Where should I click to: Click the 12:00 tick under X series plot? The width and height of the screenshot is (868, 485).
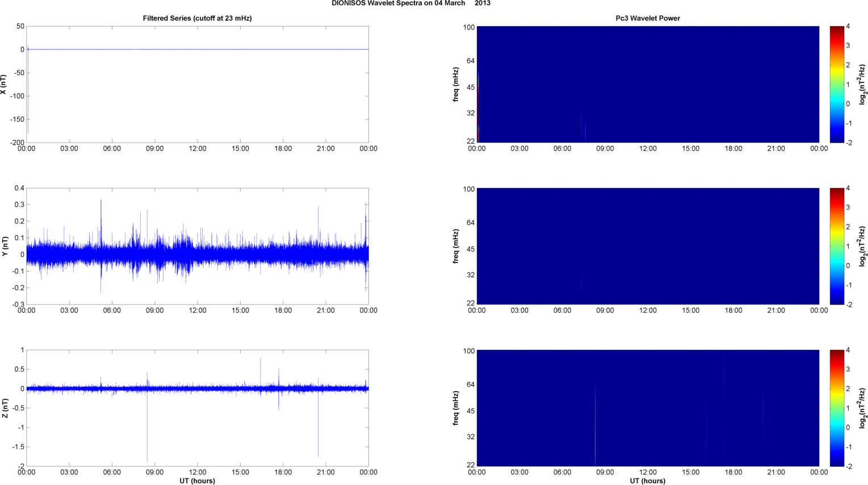pos(198,149)
